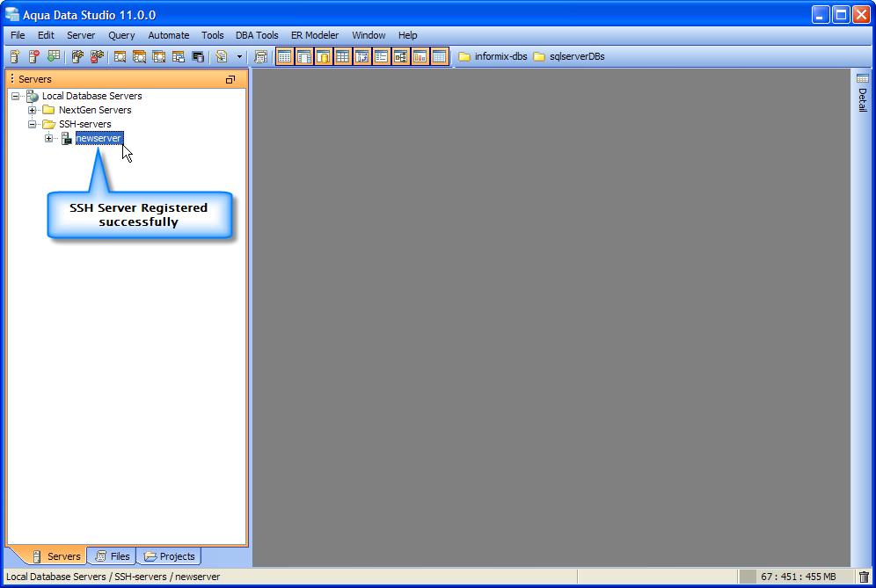Click the stacked-windows magnifier icon
The image size is (876, 588).
(139, 56)
